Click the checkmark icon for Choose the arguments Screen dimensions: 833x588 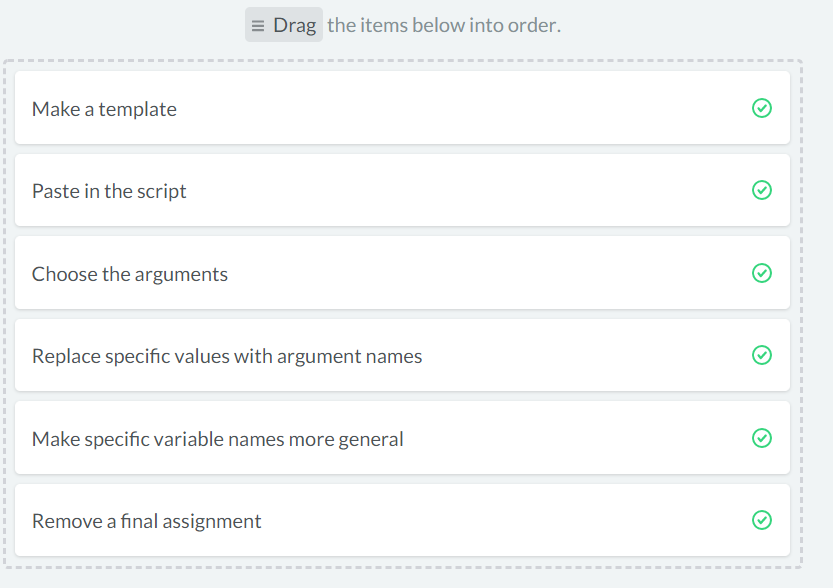point(761,273)
